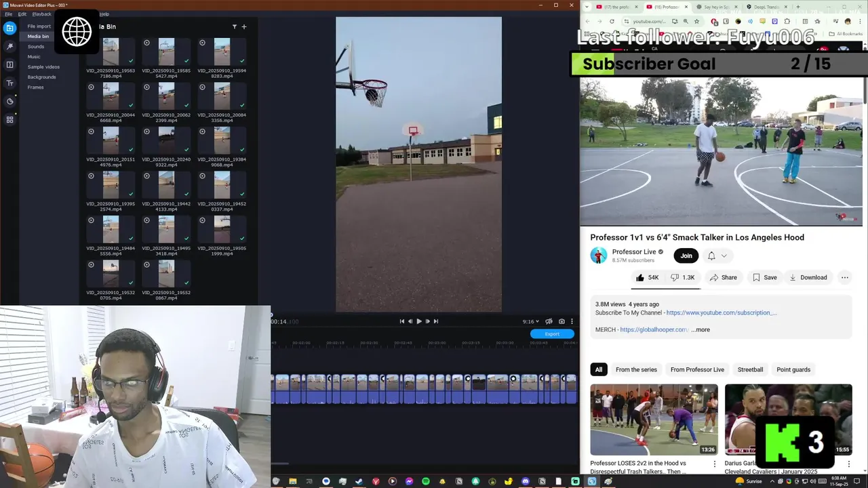
Task: Open Discord from the taskbar
Action: point(526,481)
